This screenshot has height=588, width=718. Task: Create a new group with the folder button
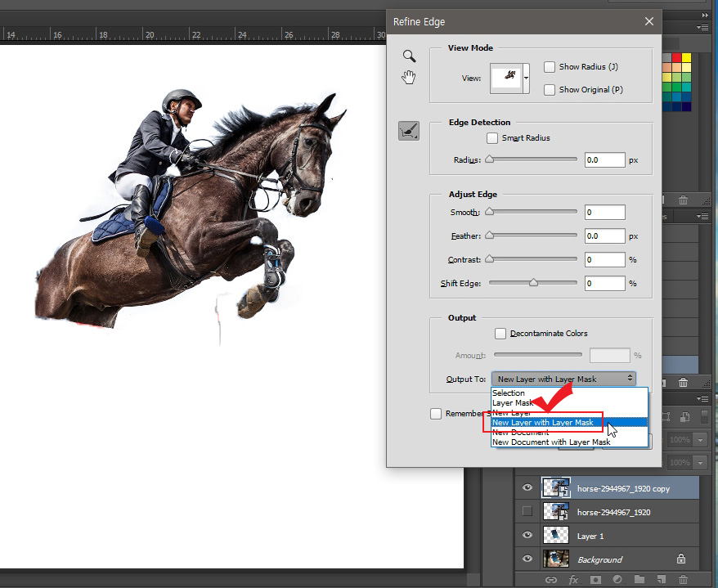[x=638, y=578]
